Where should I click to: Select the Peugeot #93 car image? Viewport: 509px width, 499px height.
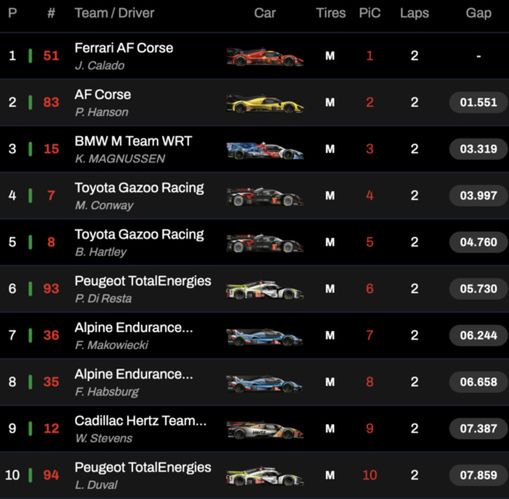tap(265, 290)
